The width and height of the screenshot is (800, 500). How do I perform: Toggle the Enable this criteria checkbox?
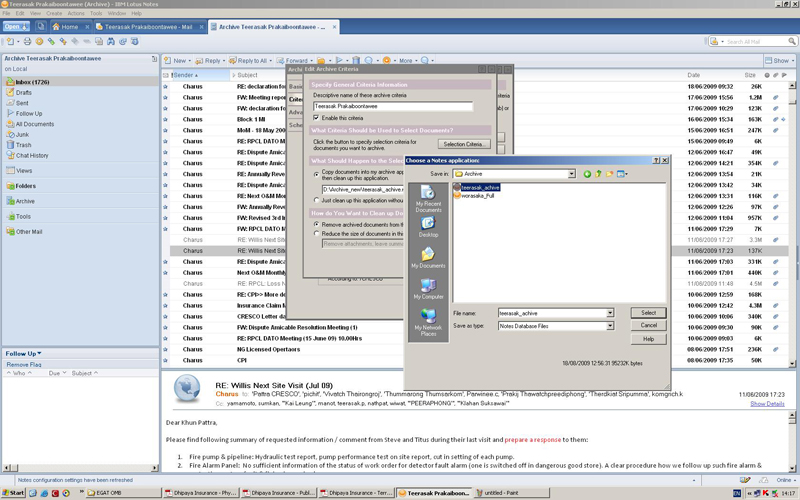(x=316, y=118)
